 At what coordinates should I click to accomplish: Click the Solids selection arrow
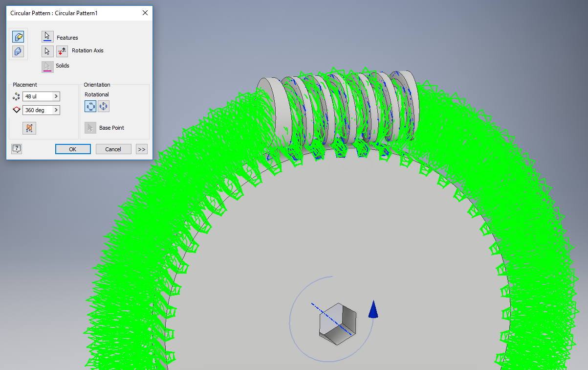pos(47,67)
